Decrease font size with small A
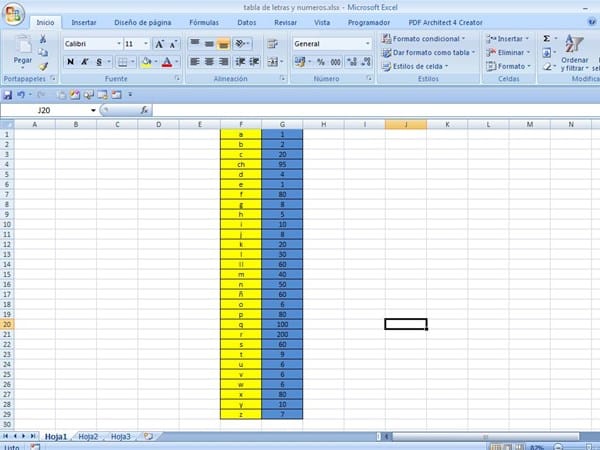Viewport: 600px width, 450px height. click(x=173, y=44)
